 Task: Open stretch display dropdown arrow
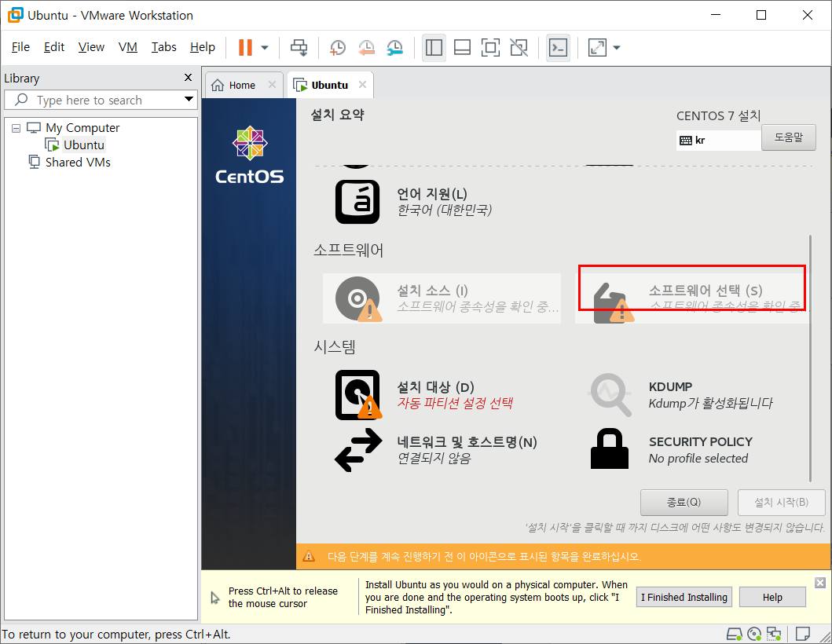pyautogui.click(x=617, y=48)
